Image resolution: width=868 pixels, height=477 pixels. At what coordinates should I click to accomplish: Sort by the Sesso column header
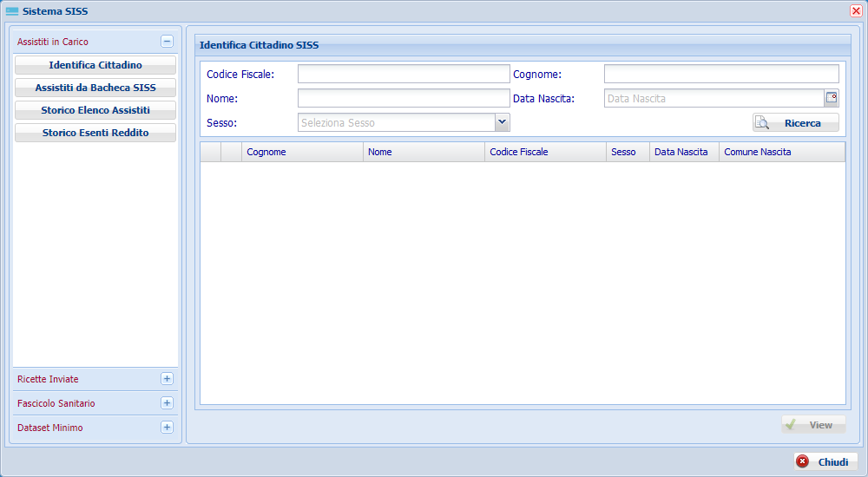pos(628,152)
